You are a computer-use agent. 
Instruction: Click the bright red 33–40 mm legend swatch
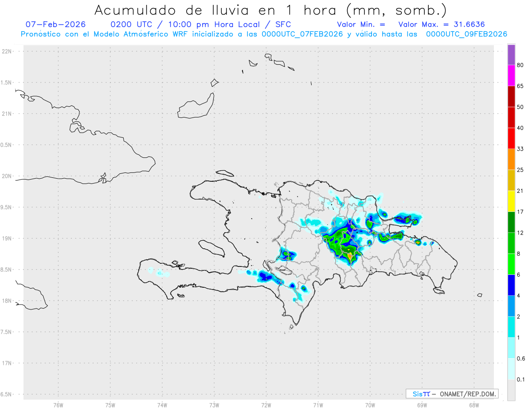(511, 138)
